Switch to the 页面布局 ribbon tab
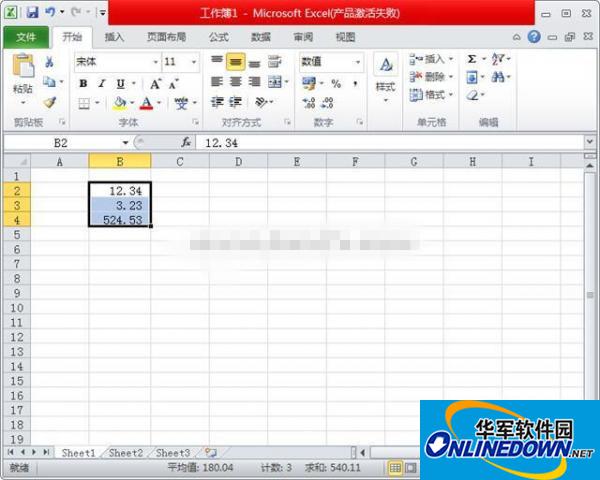 tap(166, 37)
